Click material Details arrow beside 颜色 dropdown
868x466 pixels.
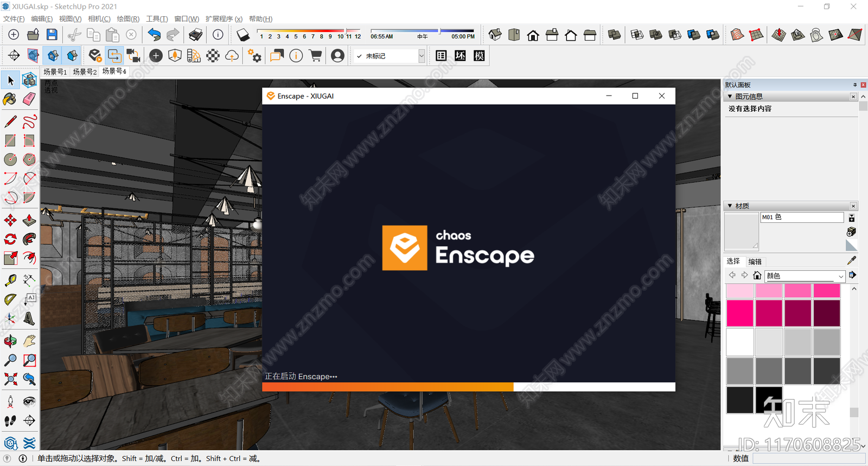(853, 275)
